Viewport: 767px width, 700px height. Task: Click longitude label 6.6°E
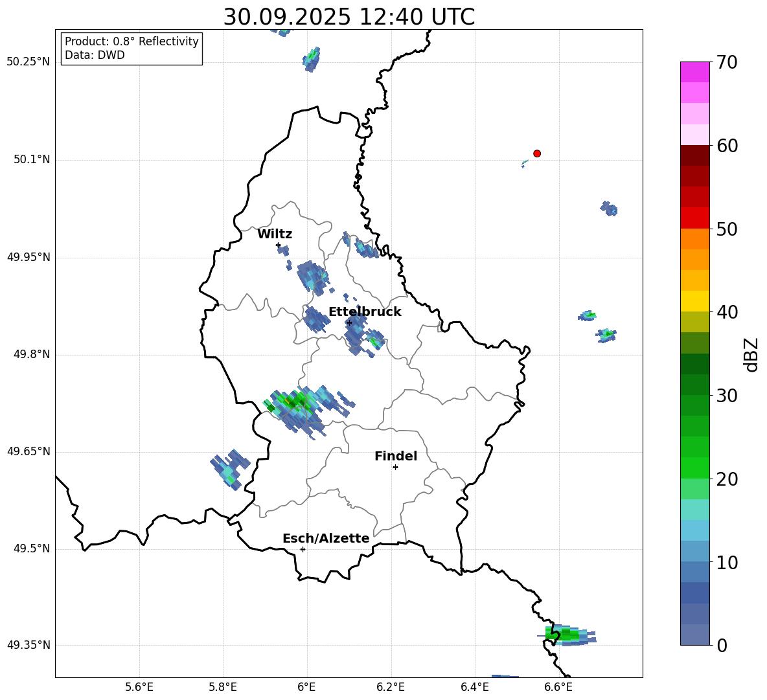click(558, 687)
